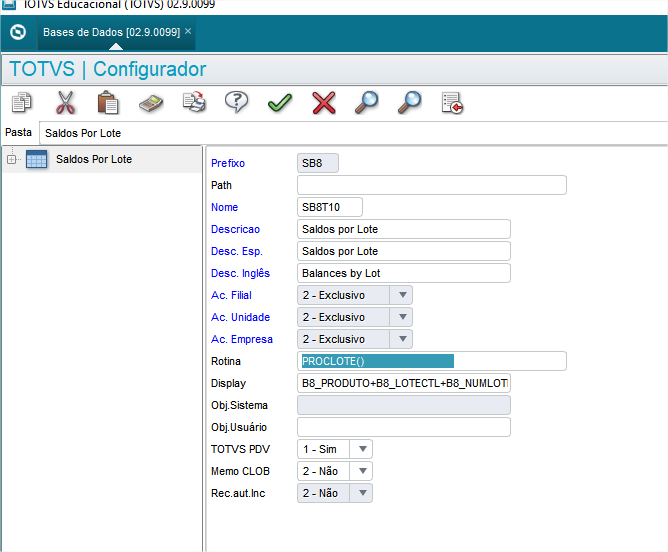Click the Prefixo label
668x552 pixels.
click(x=228, y=163)
